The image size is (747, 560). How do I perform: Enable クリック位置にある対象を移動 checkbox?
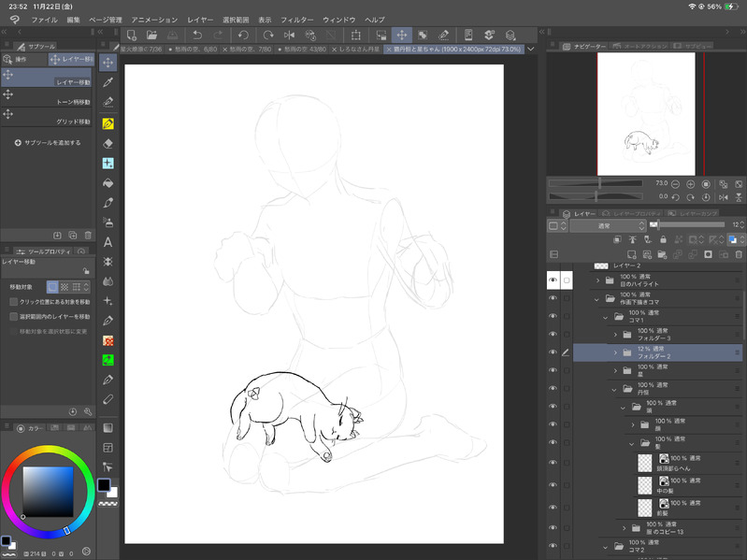tap(14, 302)
